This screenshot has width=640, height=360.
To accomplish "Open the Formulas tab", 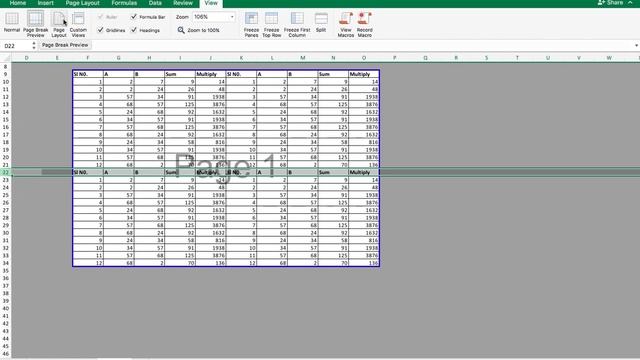I will click(x=124, y=3).
